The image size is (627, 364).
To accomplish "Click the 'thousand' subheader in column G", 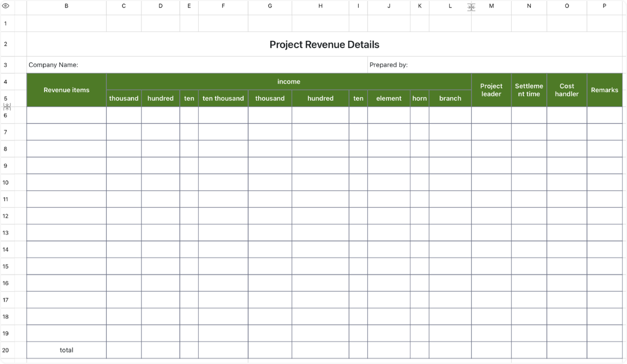I will [x=270, y=98].
